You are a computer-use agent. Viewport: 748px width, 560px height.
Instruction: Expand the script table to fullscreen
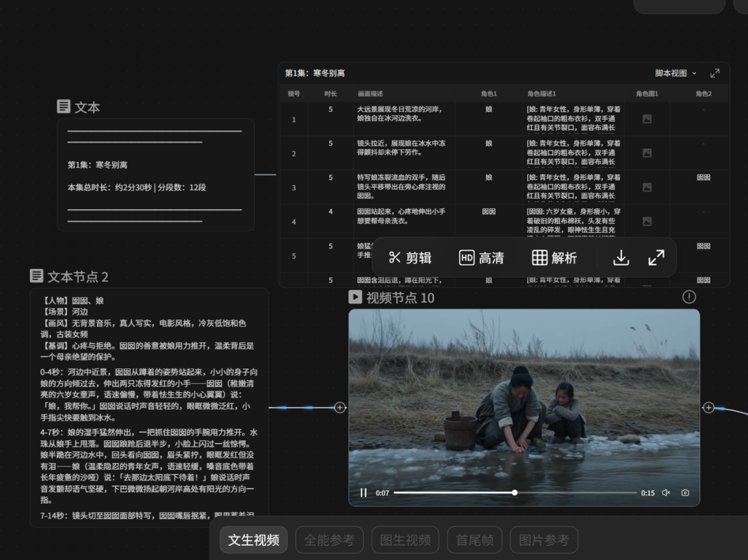(x=715, y=73)
